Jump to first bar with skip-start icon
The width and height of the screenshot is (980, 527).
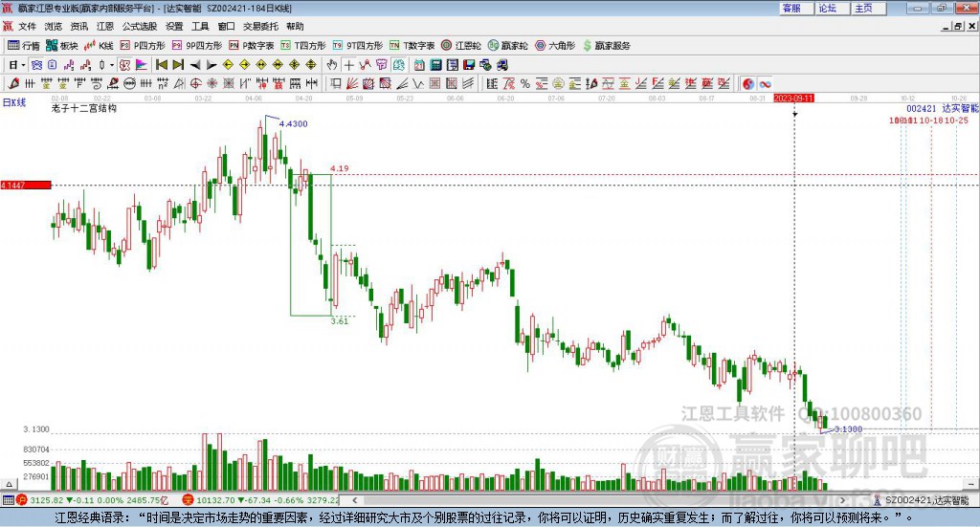tap(161, 65)
